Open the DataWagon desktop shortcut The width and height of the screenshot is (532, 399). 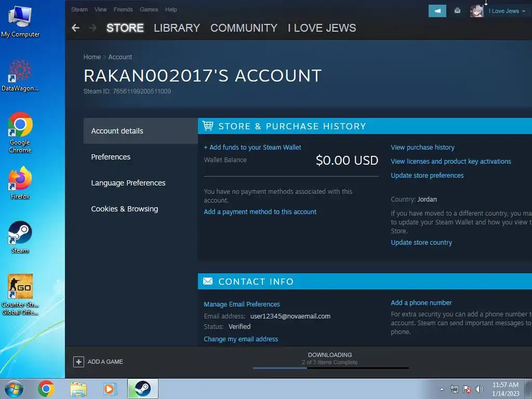(20, 75)
